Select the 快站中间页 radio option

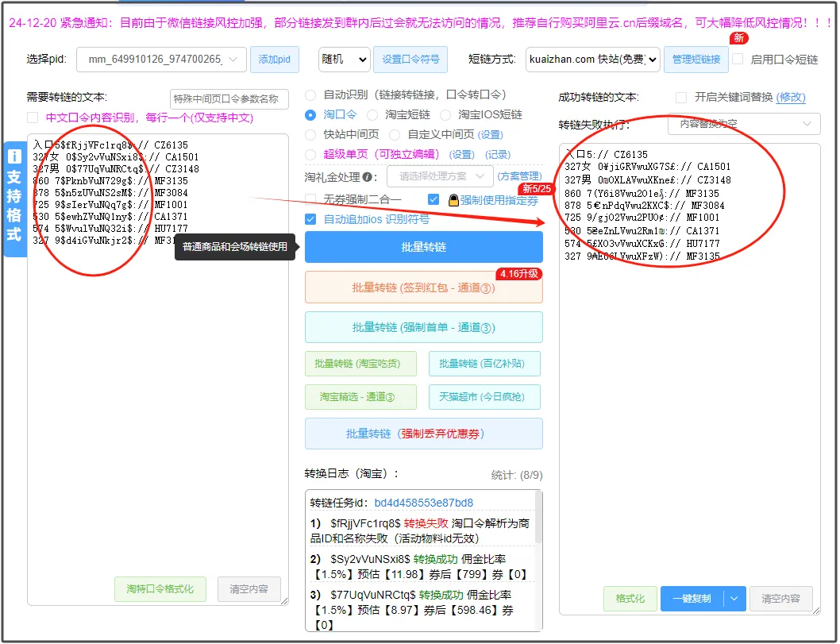coord(310,134)
